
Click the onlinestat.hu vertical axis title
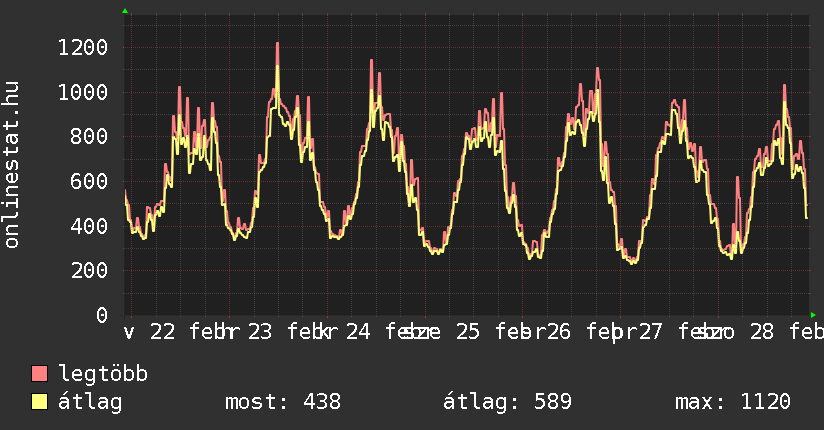[x=13, y=165]
